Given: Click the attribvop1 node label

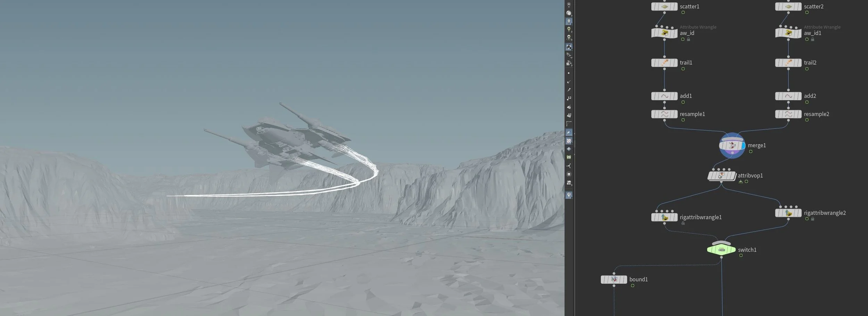Looking at the screenshot, I should click(750, 176).
